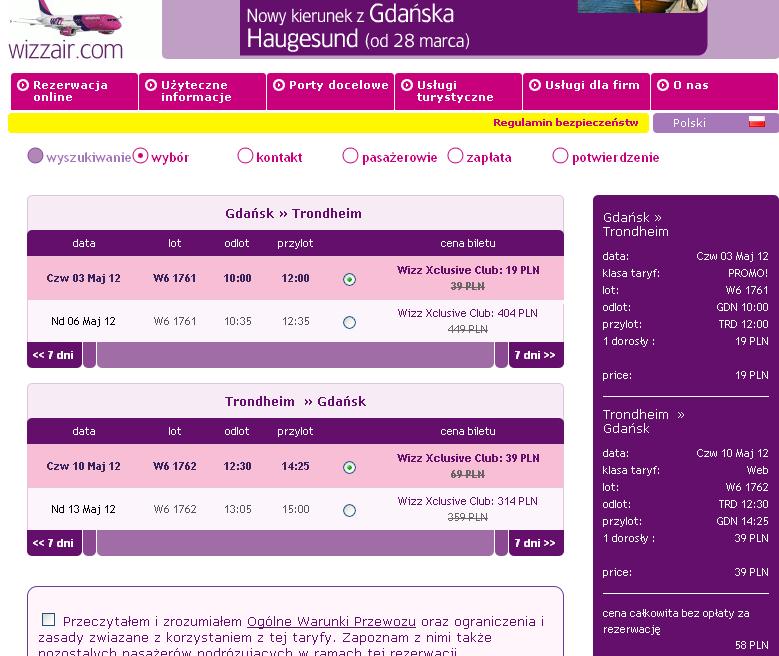Show next 7 days for Trondheim » Gdańsk

pos(536,543)
